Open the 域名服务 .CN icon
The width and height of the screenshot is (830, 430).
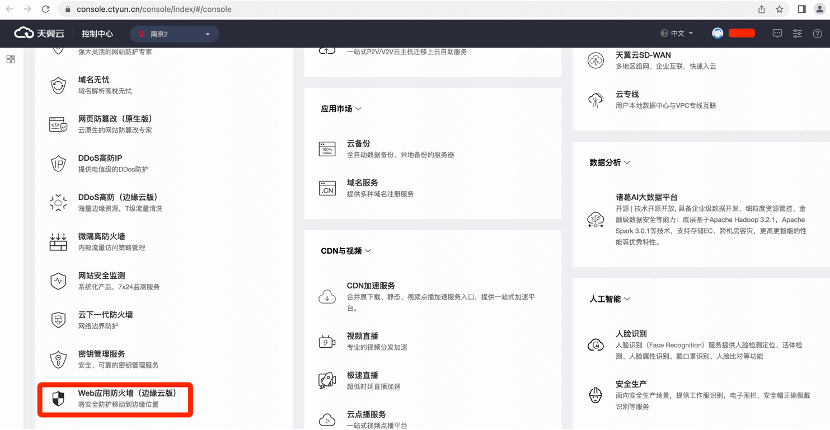pyautogui.click(x=327, y=189)
